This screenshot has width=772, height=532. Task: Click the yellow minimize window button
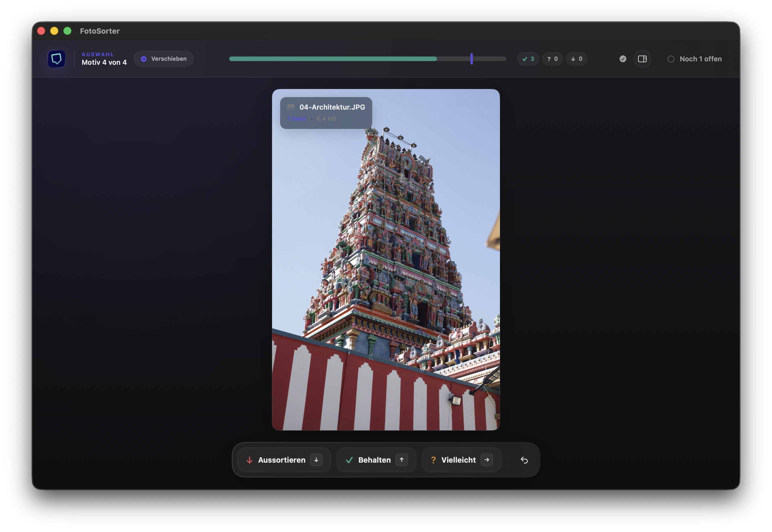click(x=54, y=31)
